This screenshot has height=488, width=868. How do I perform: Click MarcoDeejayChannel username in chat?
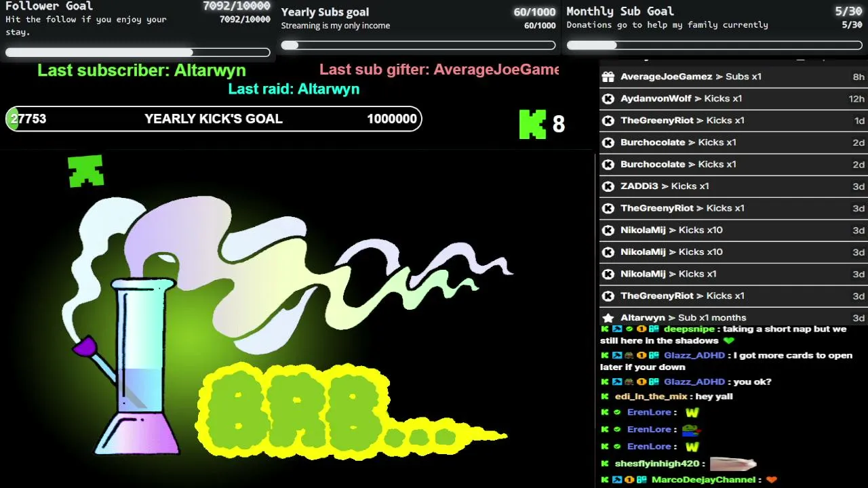point(703,480)
